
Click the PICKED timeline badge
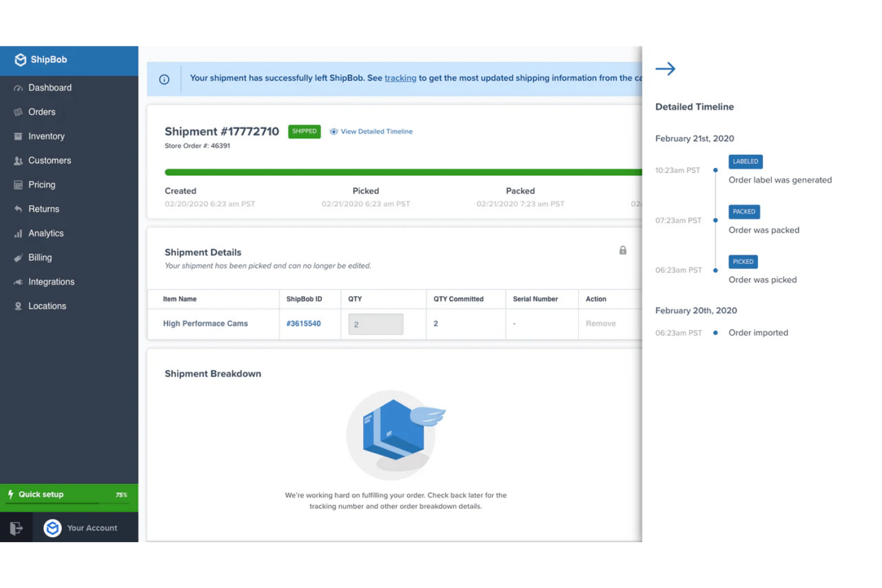point(743,262)
